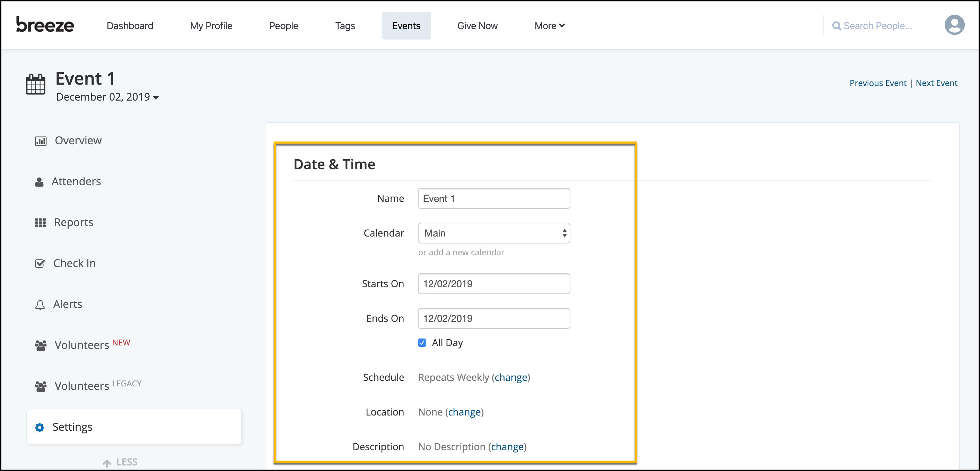Click the Volunteers LEGACY group icon

(41, 386)
